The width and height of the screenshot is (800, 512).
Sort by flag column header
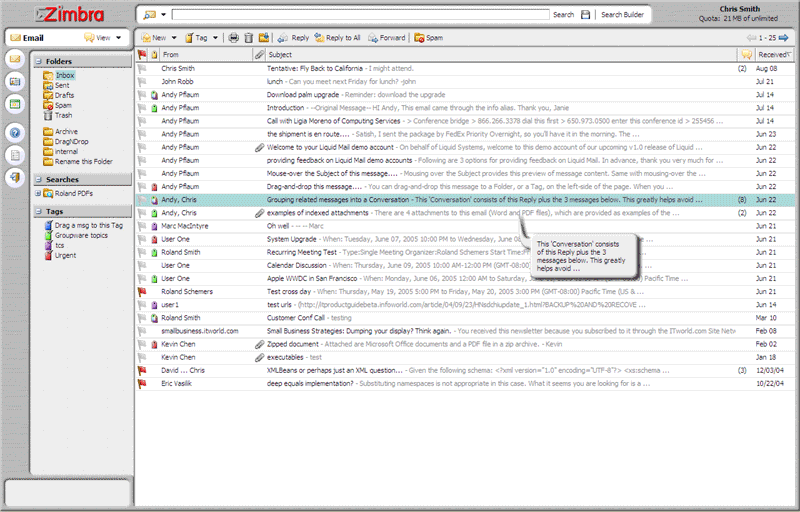(x=142, y=55)
